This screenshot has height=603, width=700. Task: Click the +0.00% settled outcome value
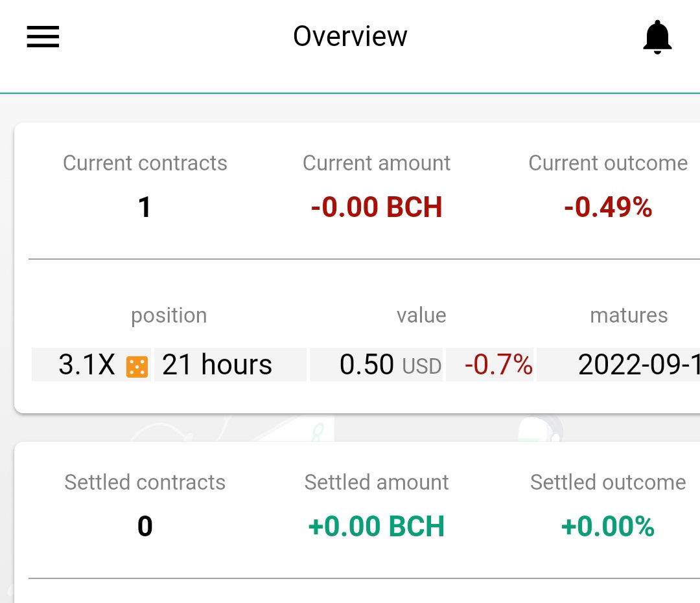[x=607, y=527]
